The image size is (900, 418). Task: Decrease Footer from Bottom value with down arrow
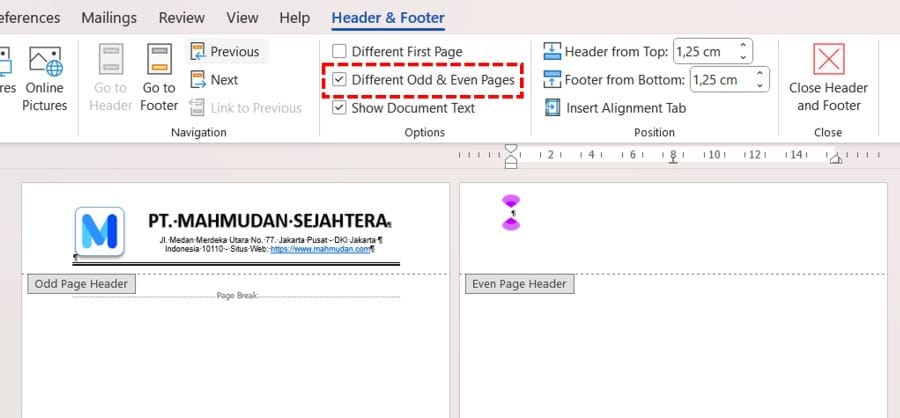(x=760, y=85)
